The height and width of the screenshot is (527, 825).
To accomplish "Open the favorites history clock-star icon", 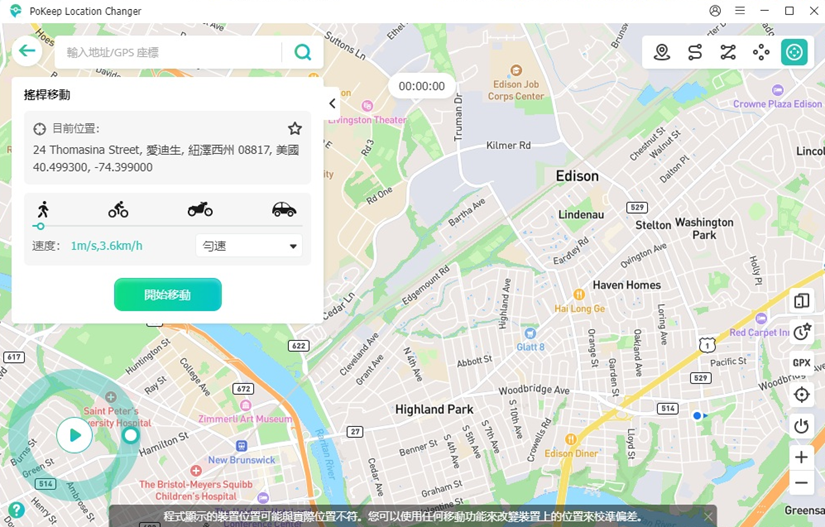I will click(x=801, y=332).
